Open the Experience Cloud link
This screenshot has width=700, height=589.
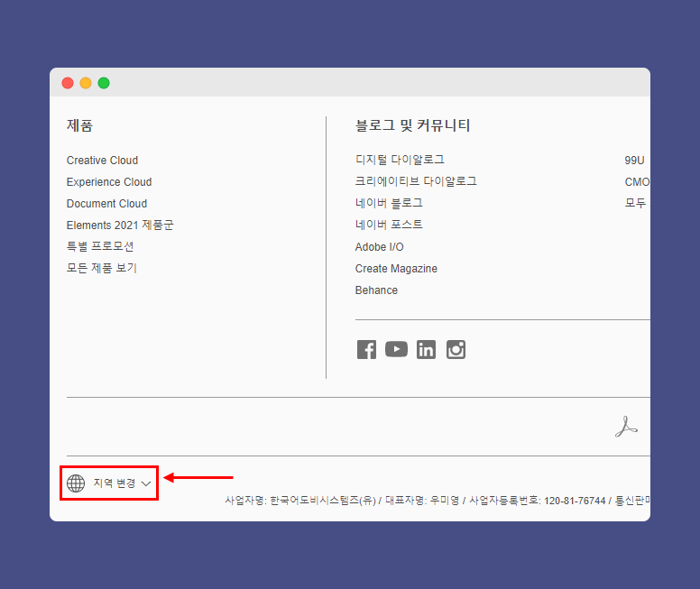(109, 182)
